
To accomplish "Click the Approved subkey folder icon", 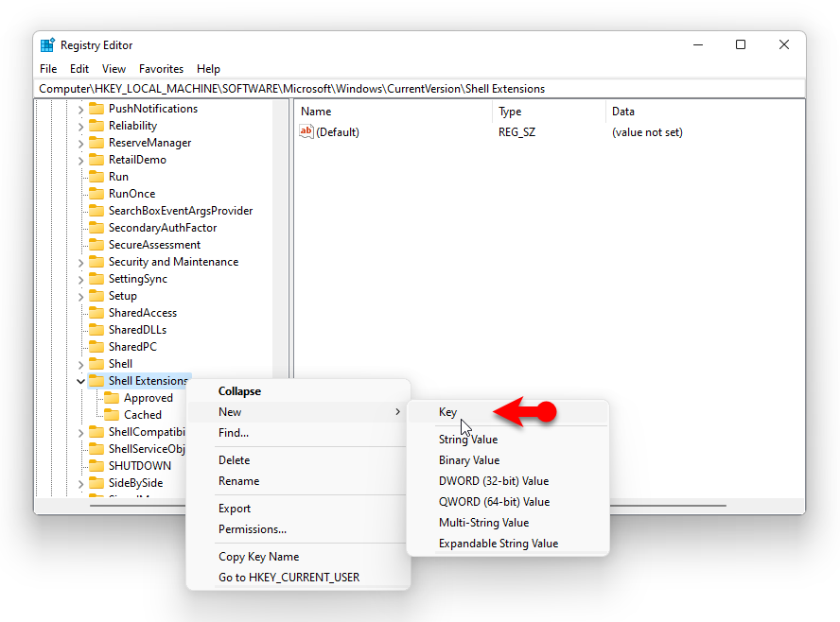I will pyautogui.click(x=112, y=398).
